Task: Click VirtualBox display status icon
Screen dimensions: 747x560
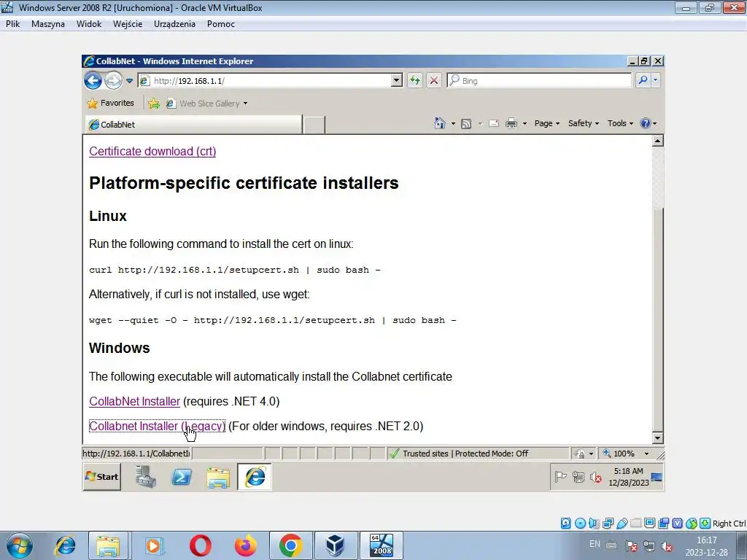Action: pyautogui.click(x=649, y=524)
